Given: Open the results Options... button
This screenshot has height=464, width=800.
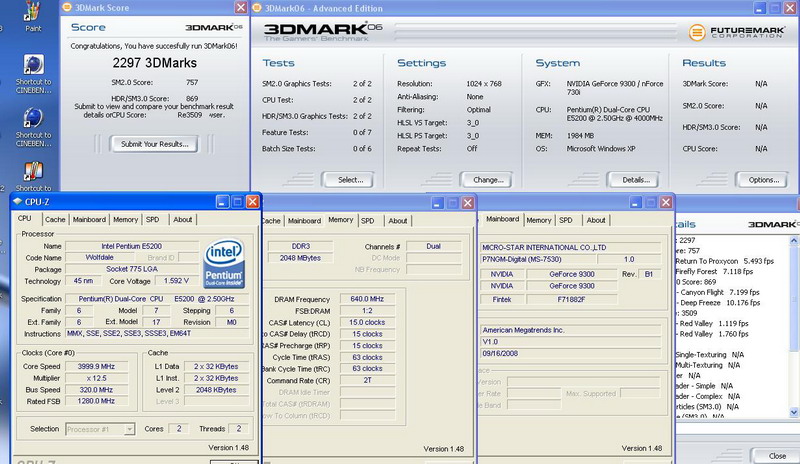Looking at the screenshot, I should (x=763, y=180).
